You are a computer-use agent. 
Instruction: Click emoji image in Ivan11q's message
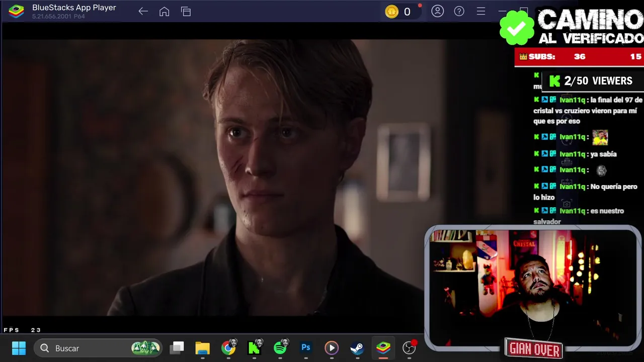coord(600,137)
